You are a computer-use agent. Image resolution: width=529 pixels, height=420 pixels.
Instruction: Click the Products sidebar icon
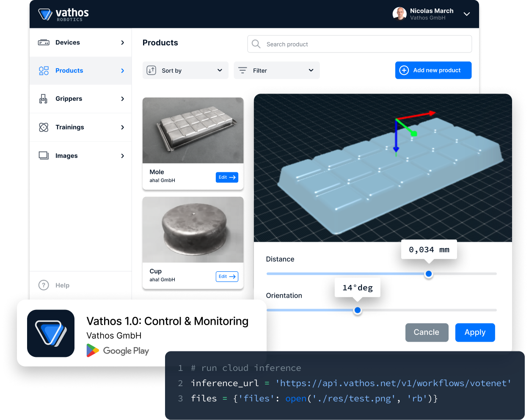click(44, 71)
